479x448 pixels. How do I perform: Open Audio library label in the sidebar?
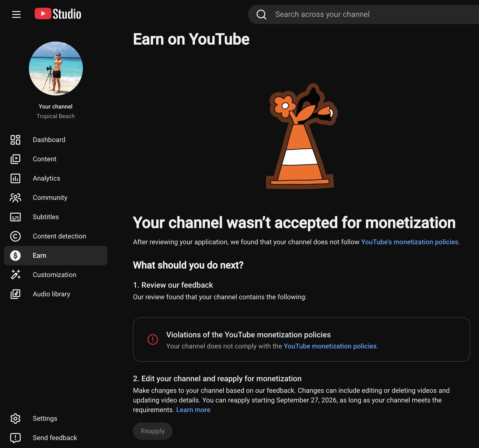51,294
